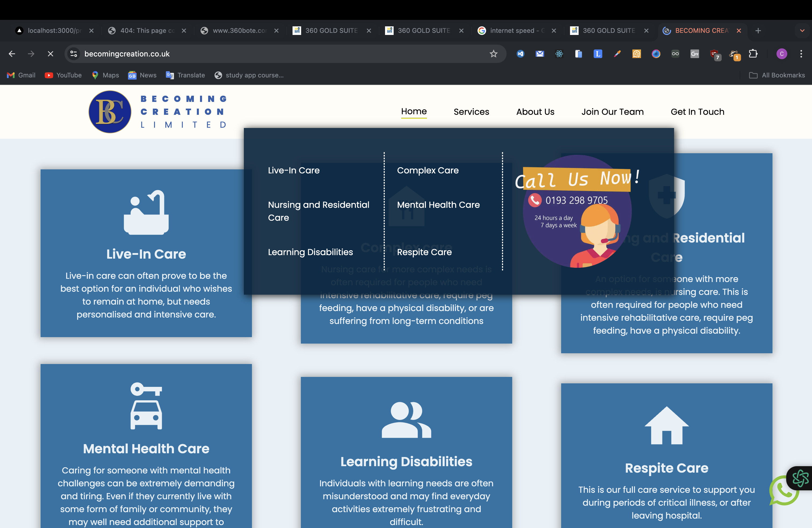Click the bookmark star icon in address bar
The height and width of the screenshot is (528, 812).
click(x=493, y=54)
